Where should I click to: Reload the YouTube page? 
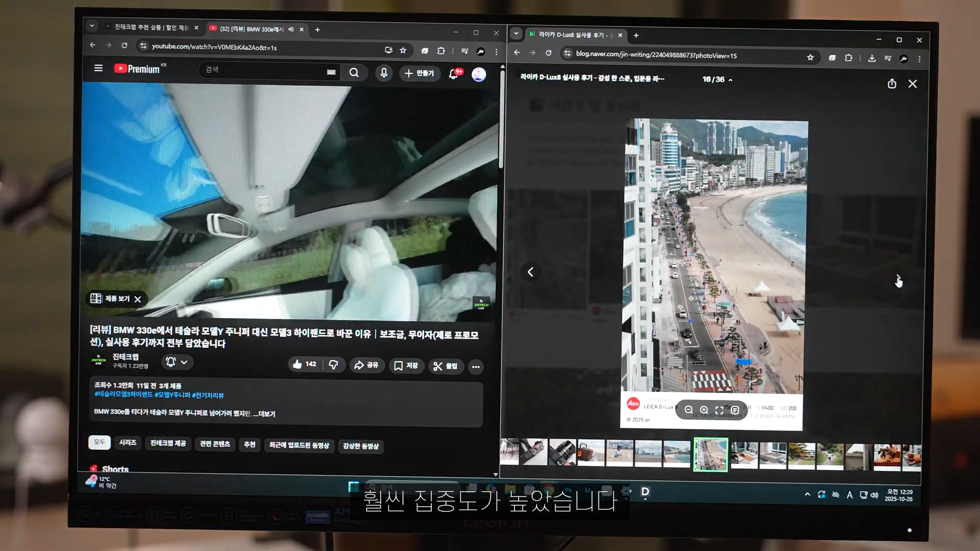124,45
